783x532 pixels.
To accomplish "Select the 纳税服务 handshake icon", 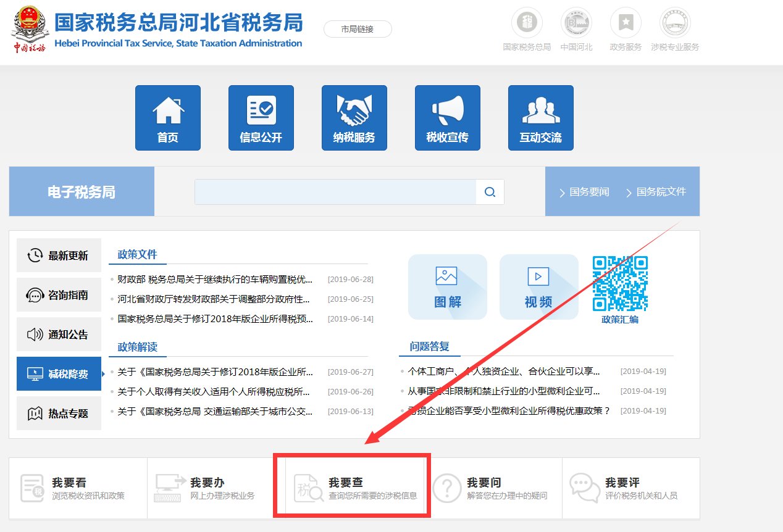I will [x=354, y=117].
